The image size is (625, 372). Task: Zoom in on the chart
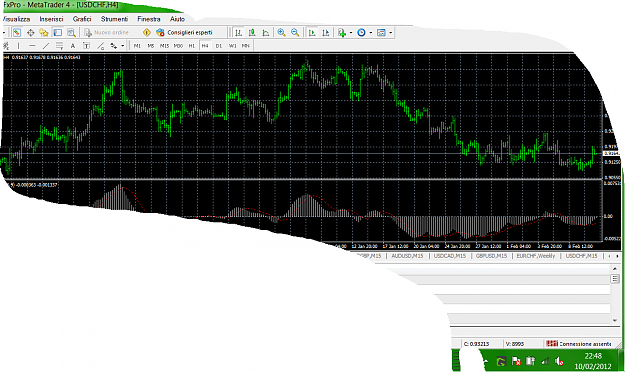pos(281,33)
